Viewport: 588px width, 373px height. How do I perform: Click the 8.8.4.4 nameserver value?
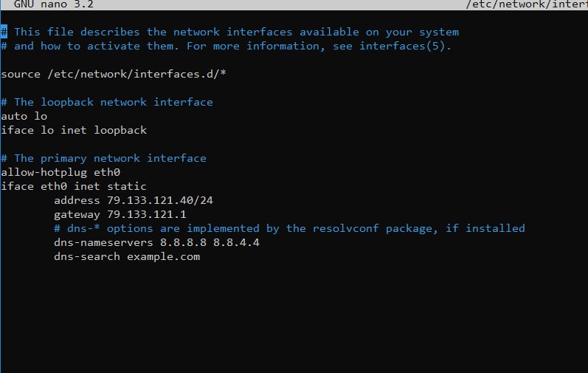coord(236,242)
